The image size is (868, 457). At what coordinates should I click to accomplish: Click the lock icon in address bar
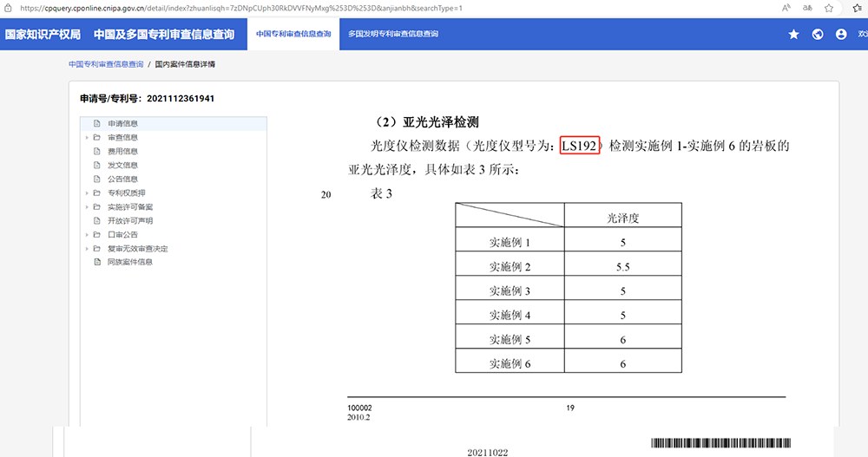[x=8, y=8]
